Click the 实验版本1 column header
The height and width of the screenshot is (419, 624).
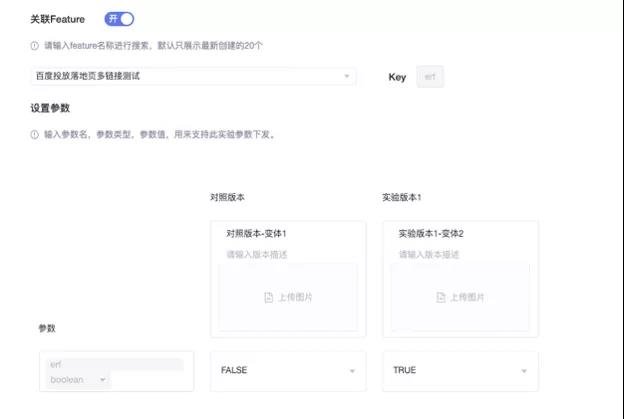402,197
